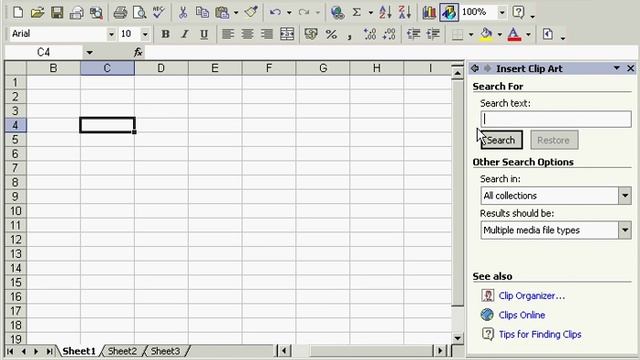Open the Fill Color palette arrow

tap(500, 34)
